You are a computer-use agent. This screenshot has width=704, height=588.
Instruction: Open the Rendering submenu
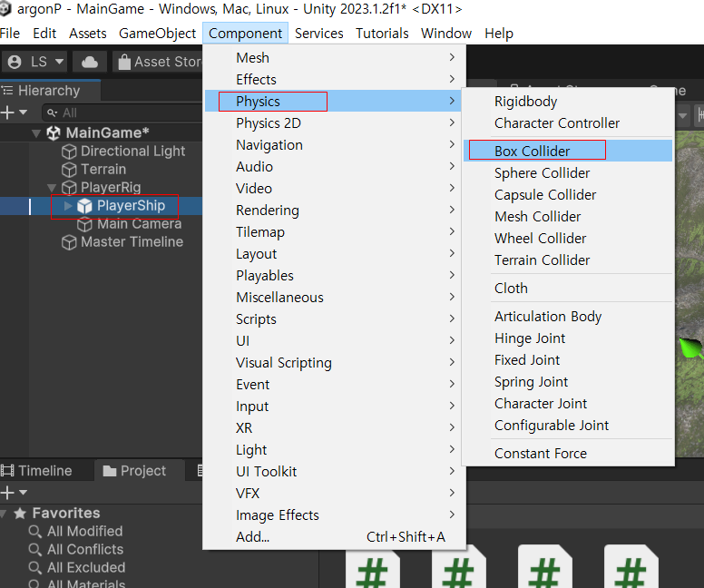pyautogui.click(x=334, y=210)
